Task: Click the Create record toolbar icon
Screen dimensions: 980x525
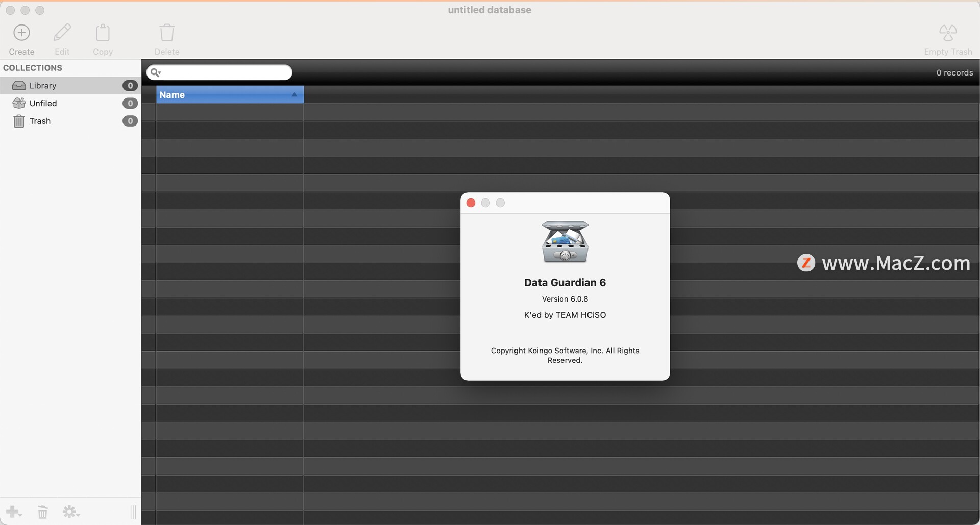Action: point(21,33)
